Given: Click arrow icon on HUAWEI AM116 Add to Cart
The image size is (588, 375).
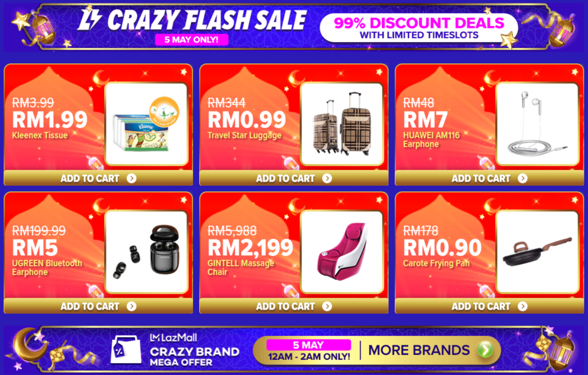Looking at the screenshot, I should tap(523, 179).
